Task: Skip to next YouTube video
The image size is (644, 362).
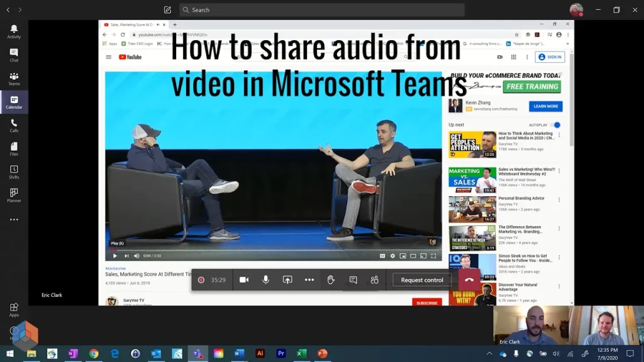Action: point(126,256)
